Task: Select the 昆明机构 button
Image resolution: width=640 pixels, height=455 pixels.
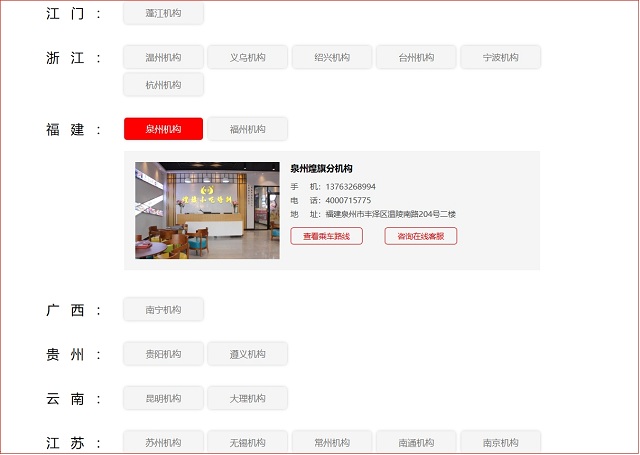Action: pos(163,398)
